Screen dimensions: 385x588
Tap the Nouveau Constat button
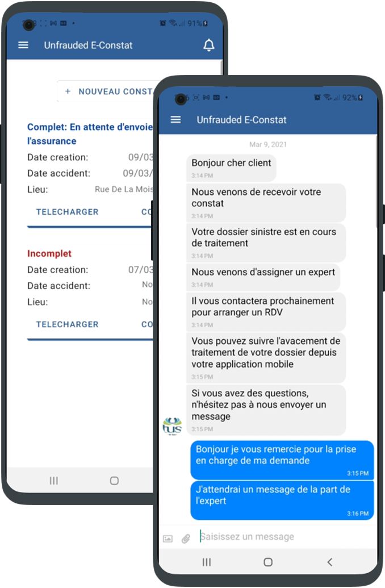tap(108, 91)
